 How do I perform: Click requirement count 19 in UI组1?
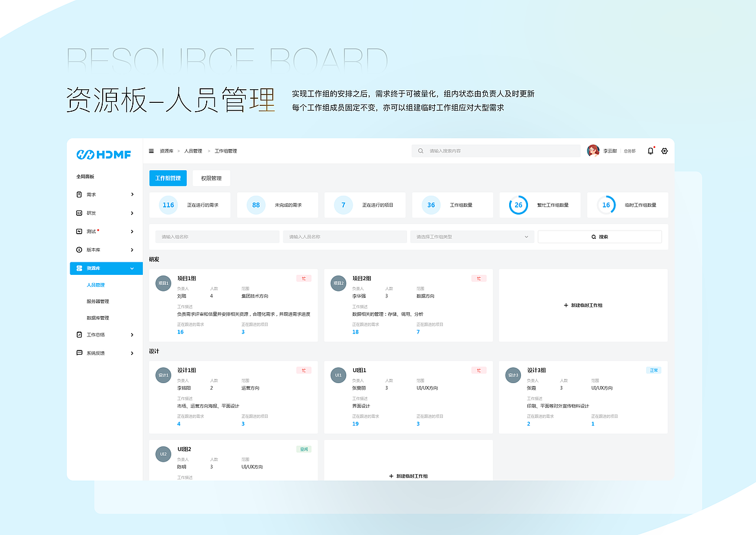click(x=356, y=424)
